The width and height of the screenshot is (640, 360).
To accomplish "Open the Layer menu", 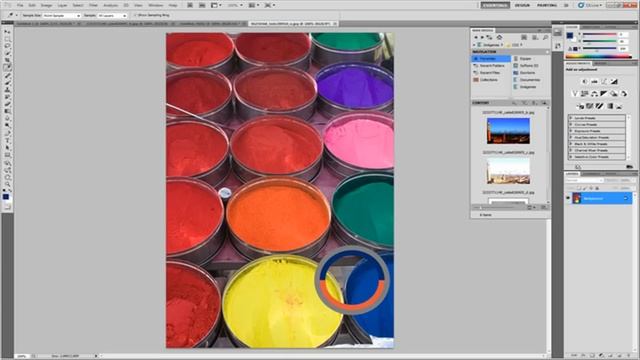I will (62, 5).
